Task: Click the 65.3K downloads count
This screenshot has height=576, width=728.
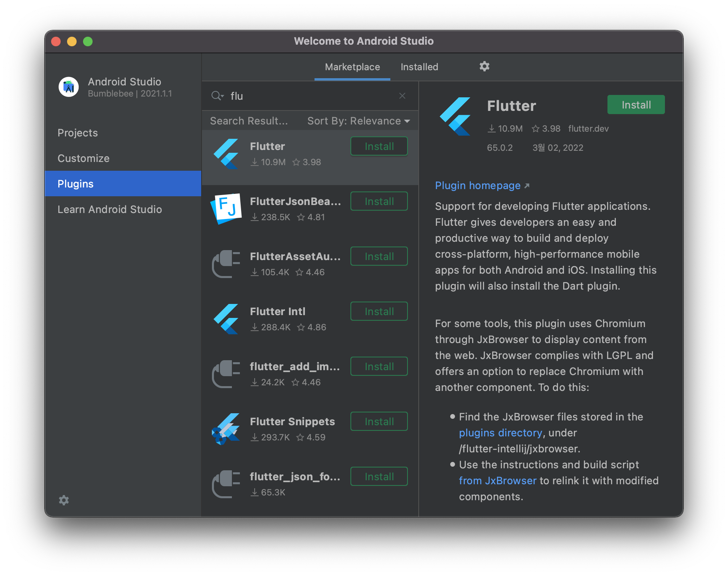Action: (x=273, y=492)
